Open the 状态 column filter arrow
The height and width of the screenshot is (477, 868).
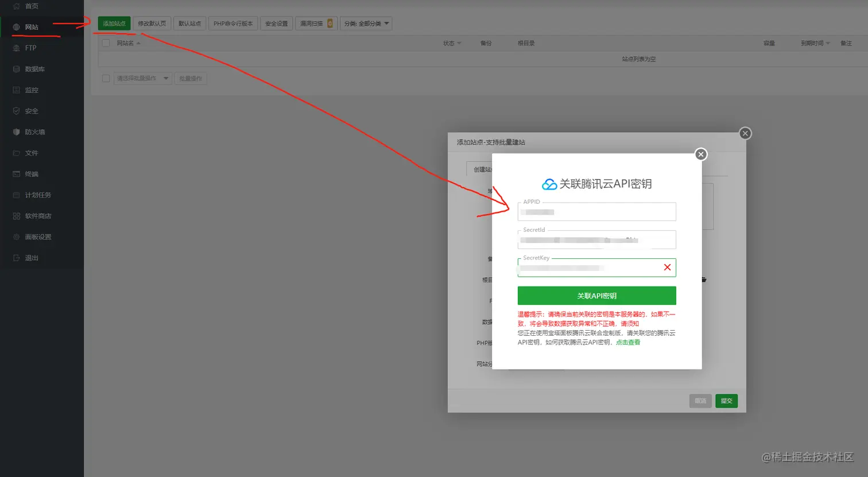pos(459,44)
